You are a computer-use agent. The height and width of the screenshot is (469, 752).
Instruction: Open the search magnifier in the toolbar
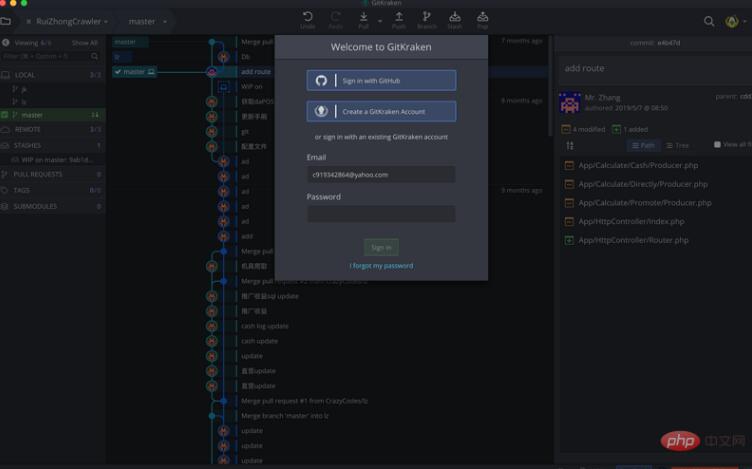(709, 21)
